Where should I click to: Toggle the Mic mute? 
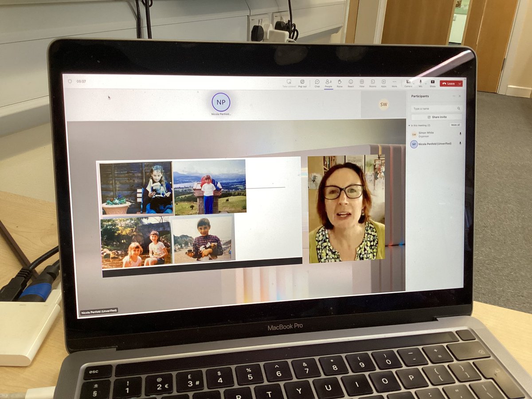[x=420, y=83]
